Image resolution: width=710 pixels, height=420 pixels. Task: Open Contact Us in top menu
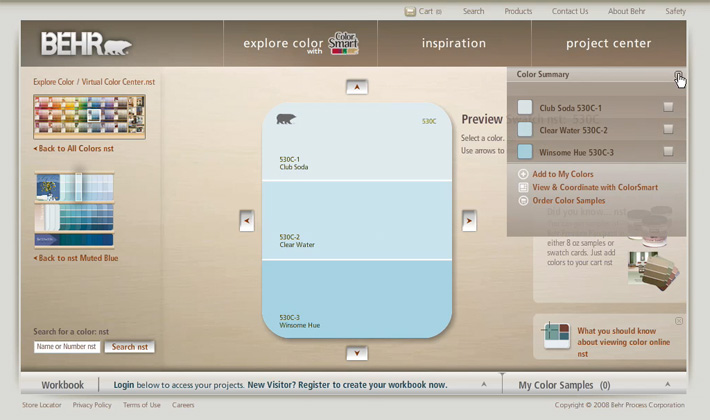tap(570, 11)
